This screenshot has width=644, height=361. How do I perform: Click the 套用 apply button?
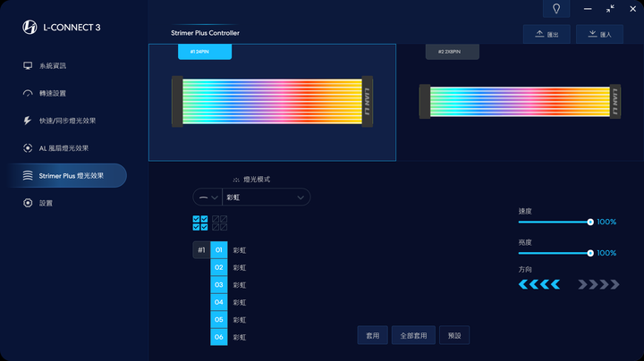[x=372, y=336]
